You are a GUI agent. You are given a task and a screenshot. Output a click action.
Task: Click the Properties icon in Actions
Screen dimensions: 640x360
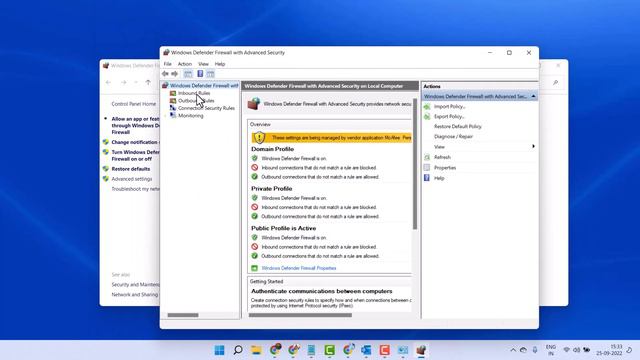point(427,167)
